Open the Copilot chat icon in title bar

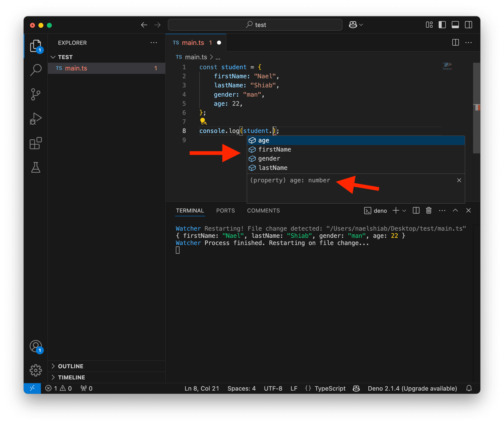[x=353, y=25]
